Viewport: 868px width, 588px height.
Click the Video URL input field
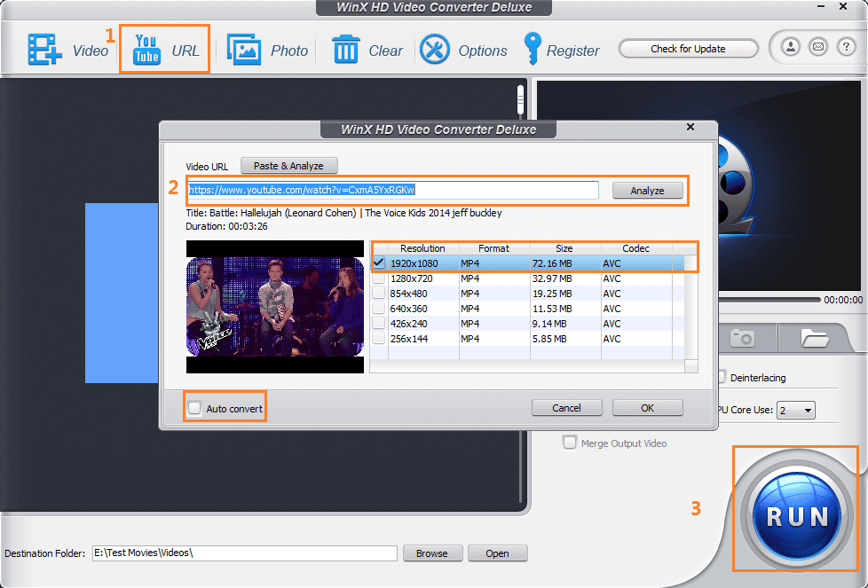(x=393, y=190)
